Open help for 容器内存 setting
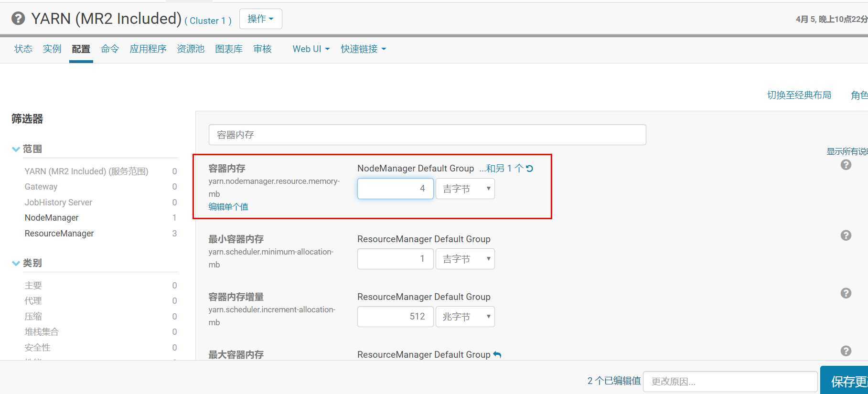 pos(846,165)
